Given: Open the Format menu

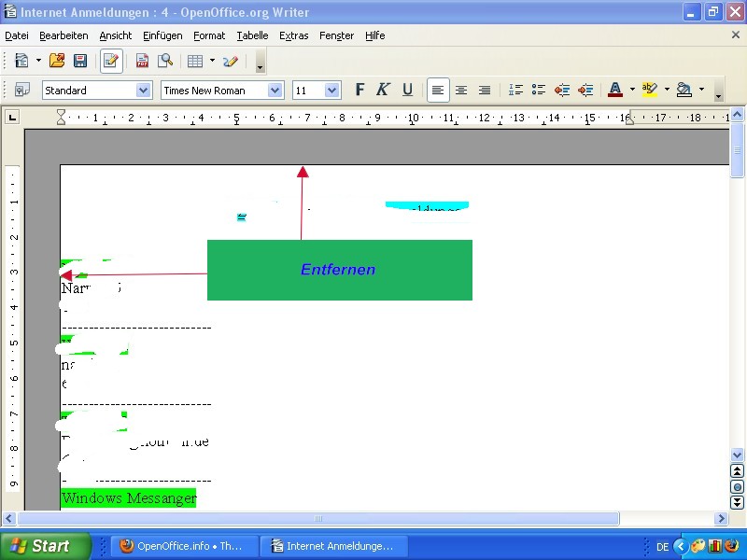Looking at the screenshot, I should pos(209,35).
